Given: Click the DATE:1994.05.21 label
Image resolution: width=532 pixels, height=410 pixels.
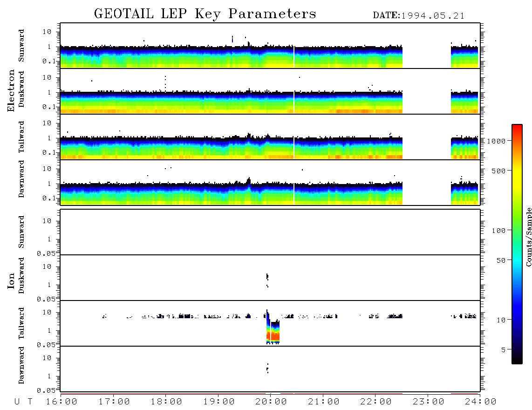Looking at the screenshot, I should (419, 16).
